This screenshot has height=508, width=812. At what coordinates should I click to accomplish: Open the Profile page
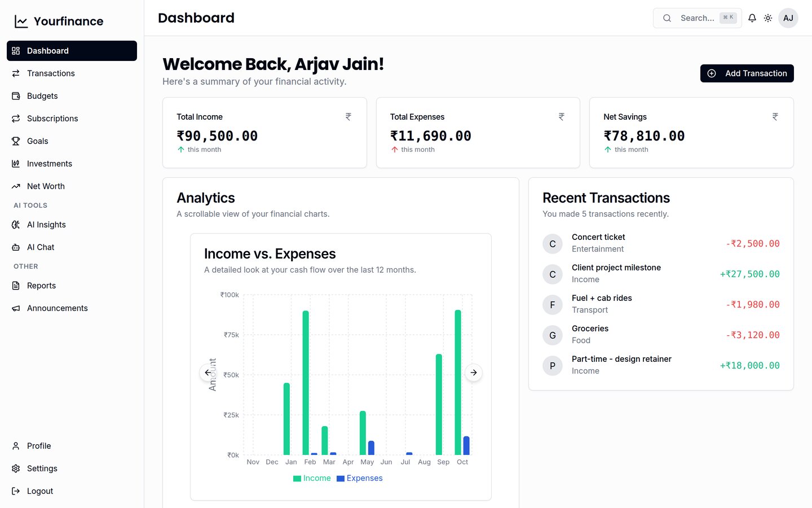(x=72, y=446)
